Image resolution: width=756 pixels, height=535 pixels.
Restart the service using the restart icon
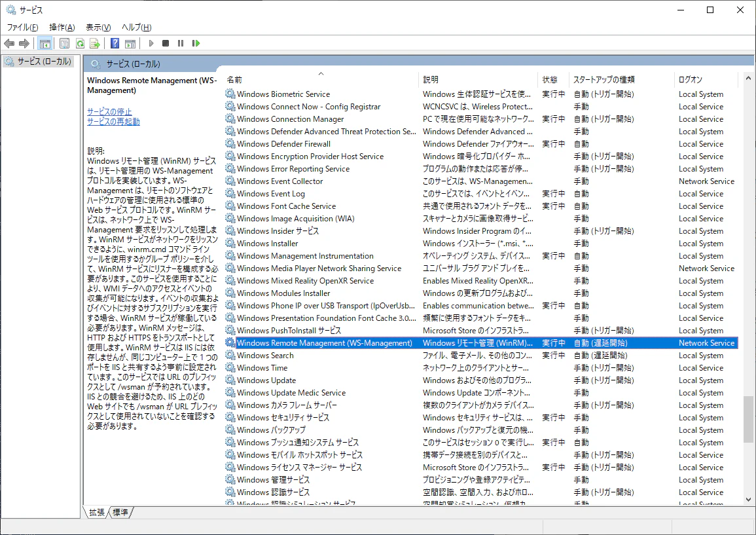point(196,43)
